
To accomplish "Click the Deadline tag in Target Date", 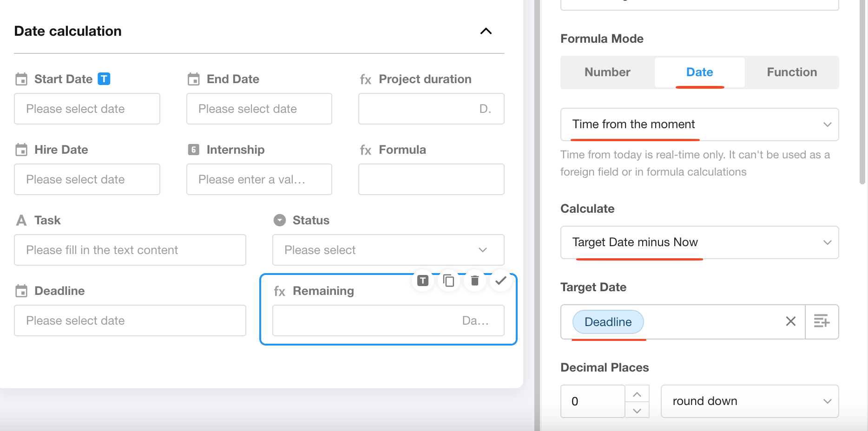I will coord(608,322).
